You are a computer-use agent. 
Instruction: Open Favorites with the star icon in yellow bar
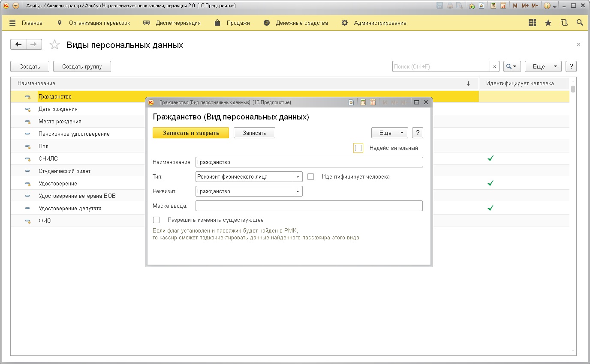(548, 23)
